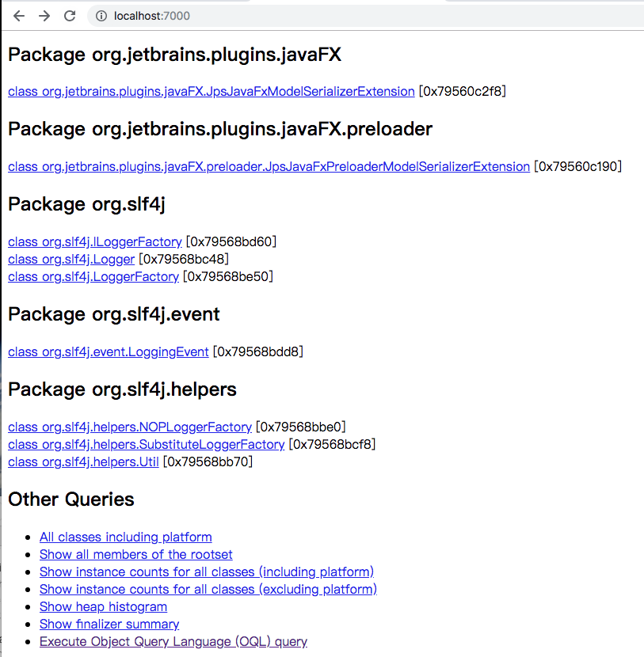Follow Show all members of the rootset

(135, 554)
